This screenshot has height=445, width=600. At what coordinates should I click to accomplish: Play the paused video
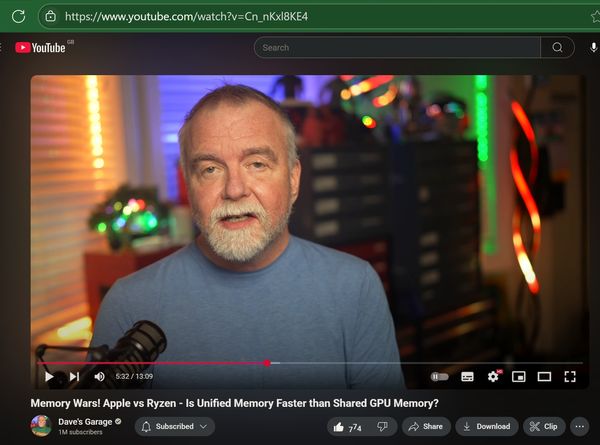[49, 377]
